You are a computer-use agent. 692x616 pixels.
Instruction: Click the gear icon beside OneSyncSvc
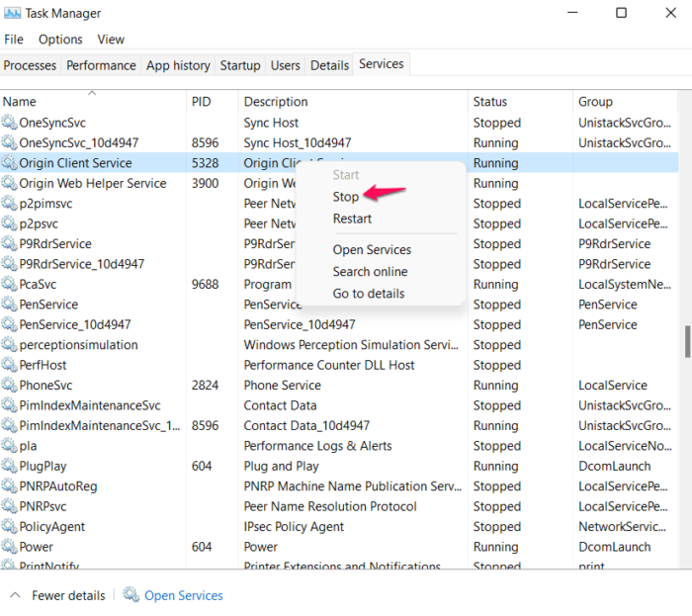point(10,123)
